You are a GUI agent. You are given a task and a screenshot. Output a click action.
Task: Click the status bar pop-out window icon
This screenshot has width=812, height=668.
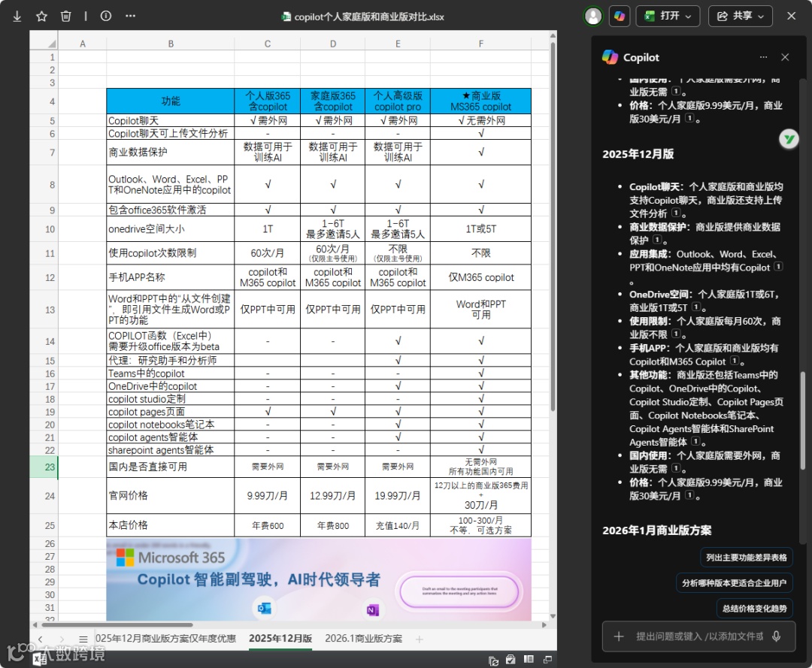(x=547, y=659)
